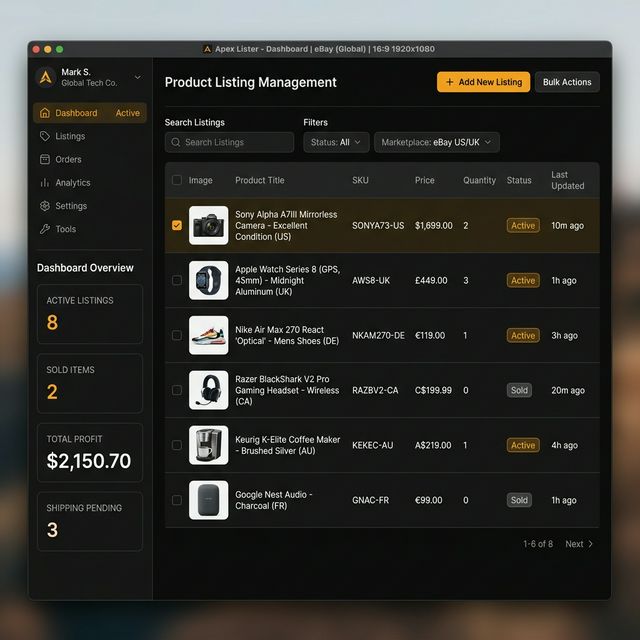Click the Analytics bar chart icon
The height and width of the screenshot is (640, 640).
[x=44, y=182]
